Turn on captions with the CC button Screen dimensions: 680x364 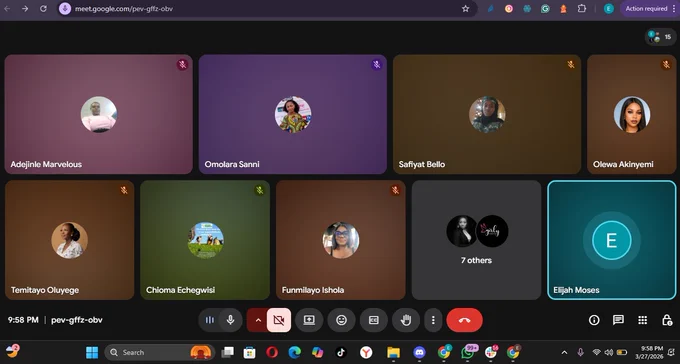(374, 320)
